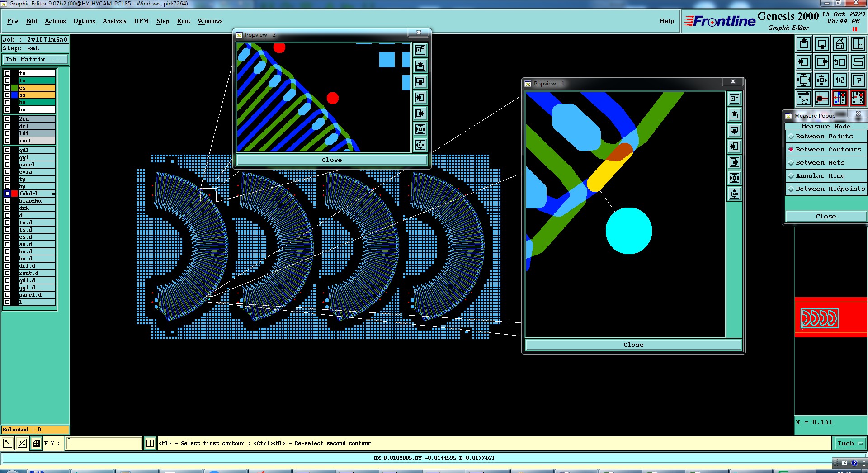Toggle display checkbox for layer 'to'
Image resolution: width=868 pixels, height=473 pixels.
tap(7, 73)
